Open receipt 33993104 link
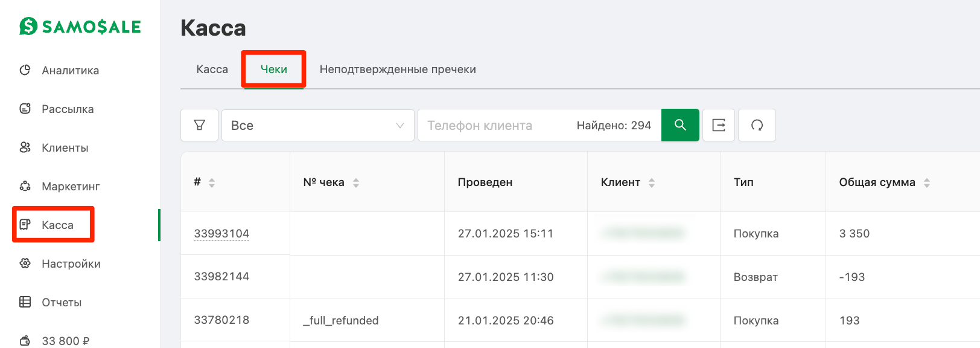980x348 pixels. pyautogui.click(x=221, y=233)
